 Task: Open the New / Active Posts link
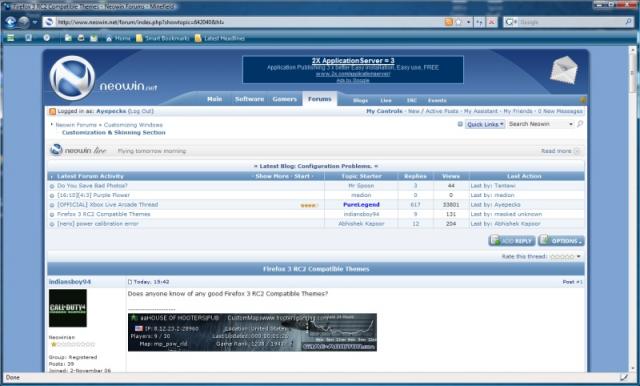coord(433,111)
